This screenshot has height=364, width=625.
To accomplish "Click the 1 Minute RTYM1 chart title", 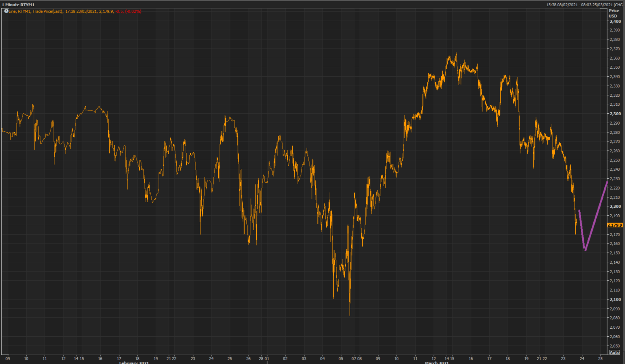I will pos(18,5).
